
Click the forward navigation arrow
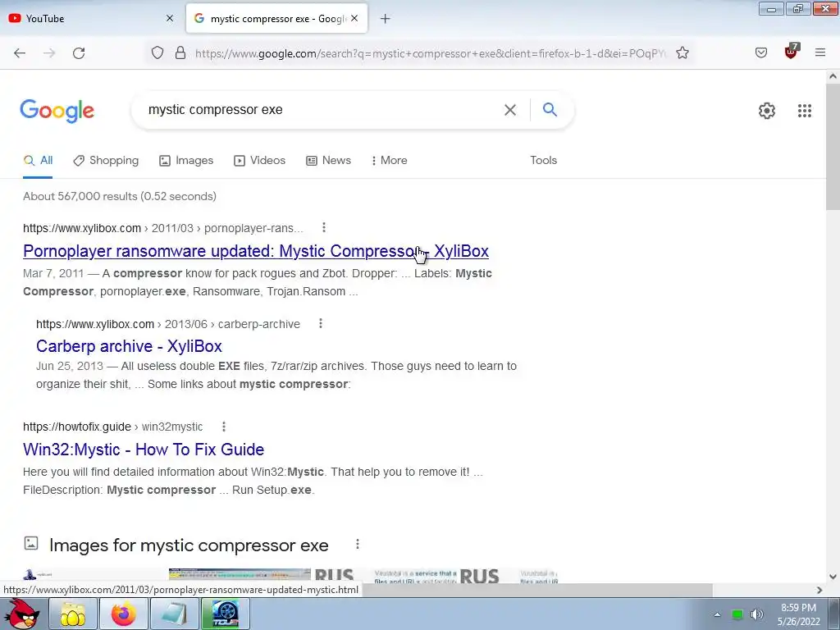49,53
